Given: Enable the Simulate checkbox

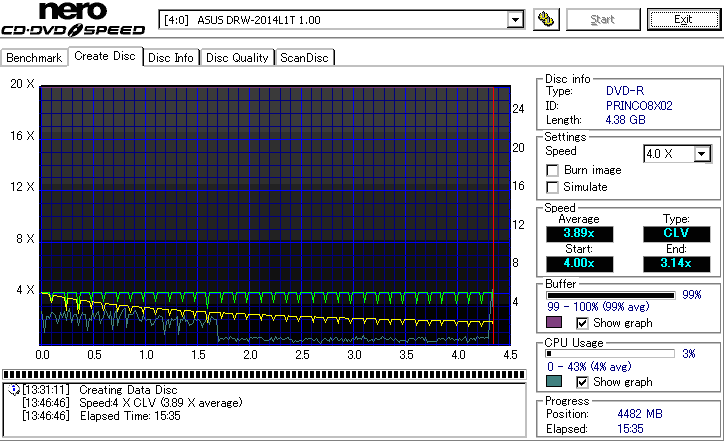Looking at the screenshot, I should pos(552,187).
